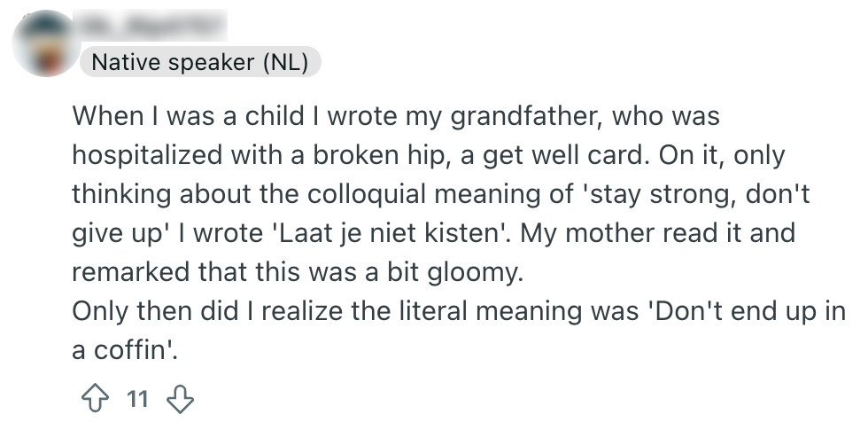Click the 'Native speaker (NL)' flair badge
This screenshot has width=868, height=422.
[200, 62]
